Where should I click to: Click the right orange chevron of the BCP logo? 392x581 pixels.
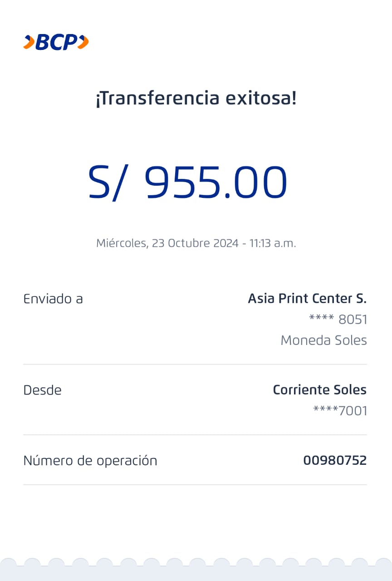[83, 42]
